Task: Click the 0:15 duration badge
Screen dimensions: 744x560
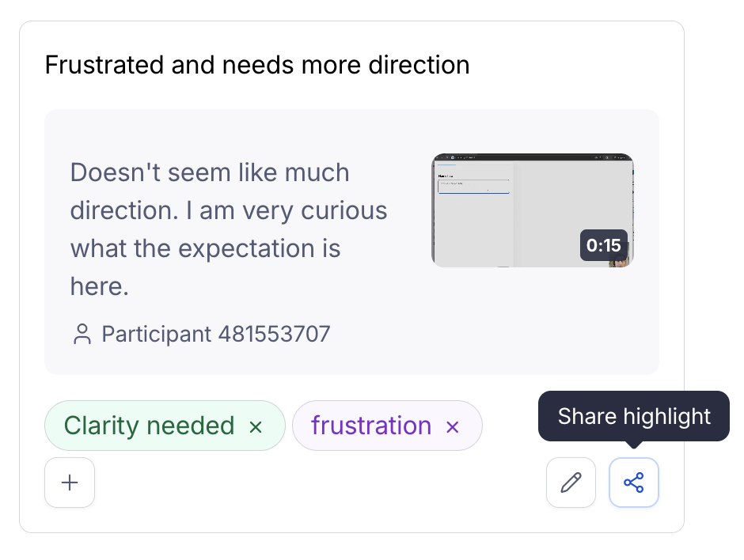Action: tap(603, 245)
